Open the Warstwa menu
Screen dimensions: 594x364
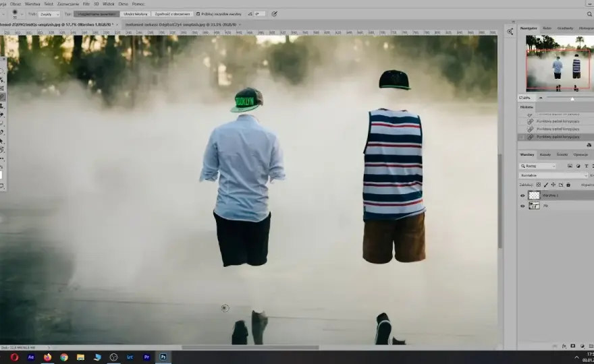(32, 4)
